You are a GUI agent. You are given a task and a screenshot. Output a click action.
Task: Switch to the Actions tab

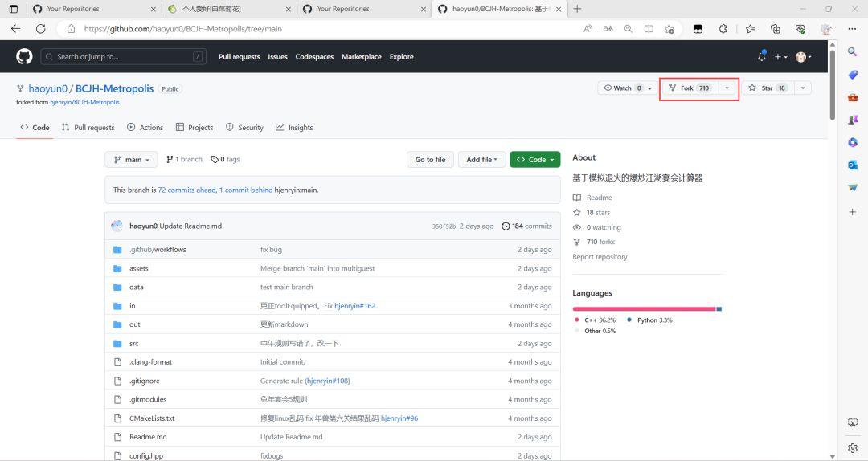pos(145,127)
